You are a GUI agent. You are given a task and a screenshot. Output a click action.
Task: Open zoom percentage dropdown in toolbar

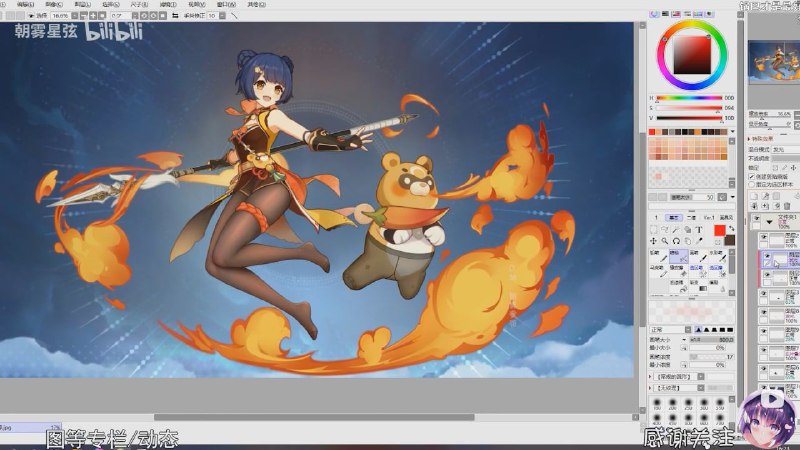pyautogui.click(x=74, y=16)
